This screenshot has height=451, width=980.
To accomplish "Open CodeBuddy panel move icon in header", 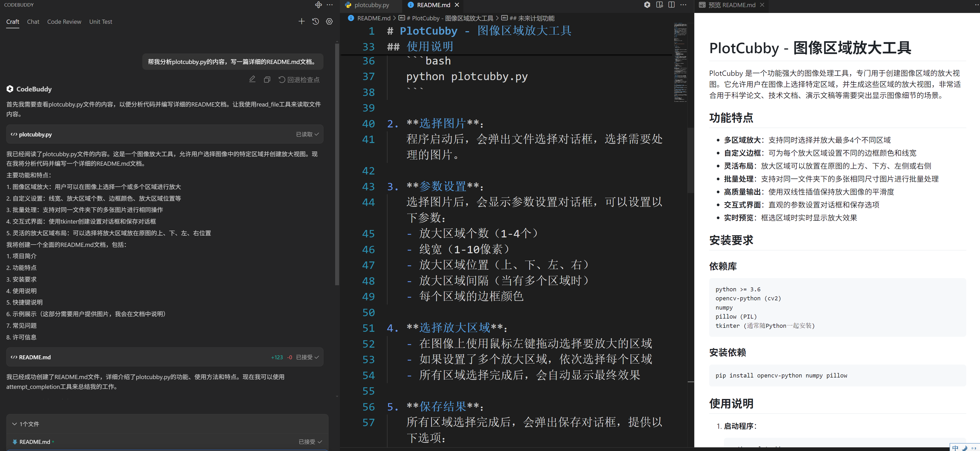I will (x=318, y=5).
